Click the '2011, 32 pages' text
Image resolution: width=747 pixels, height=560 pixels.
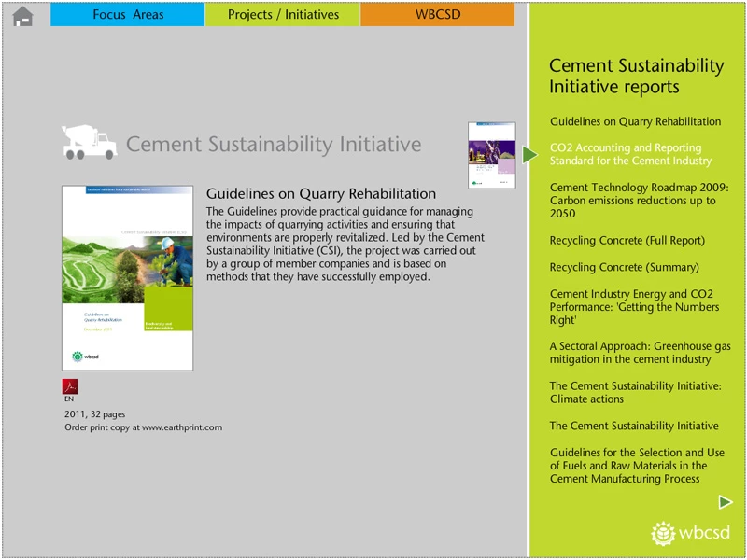95,414
